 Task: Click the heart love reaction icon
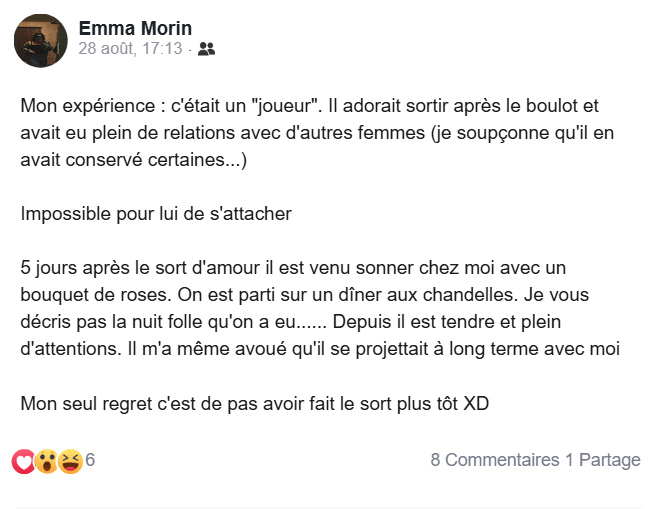(23, 461)
